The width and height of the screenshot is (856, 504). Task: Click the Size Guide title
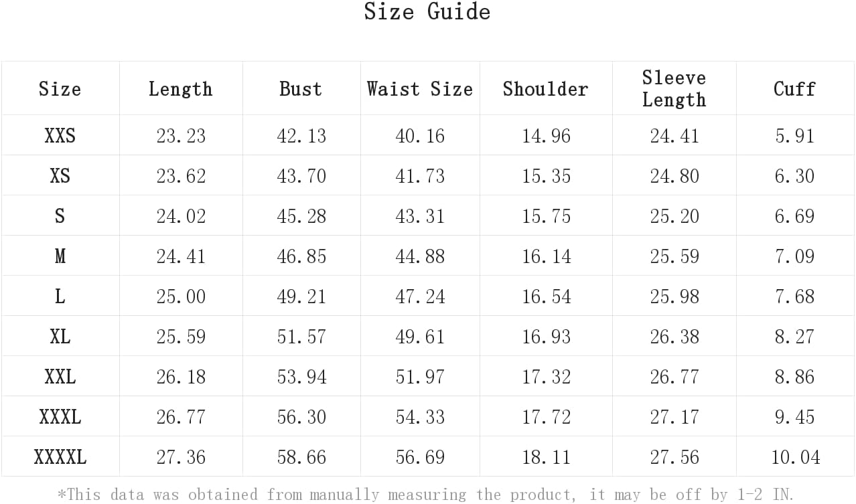point(427,11)
